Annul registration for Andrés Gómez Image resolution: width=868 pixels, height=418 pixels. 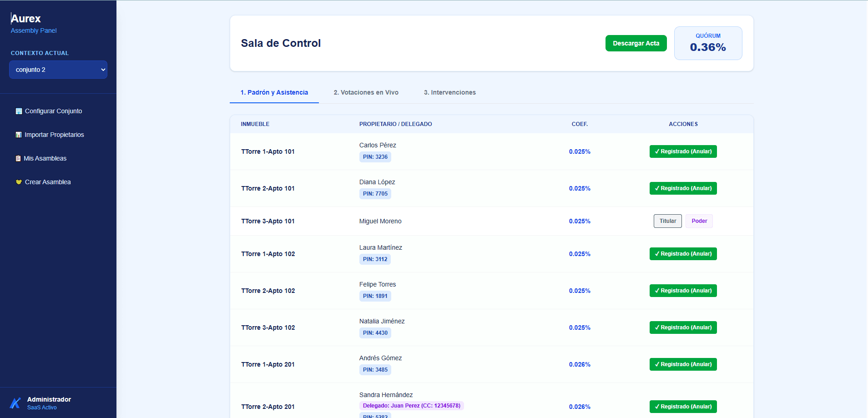[x=683, y=364]
